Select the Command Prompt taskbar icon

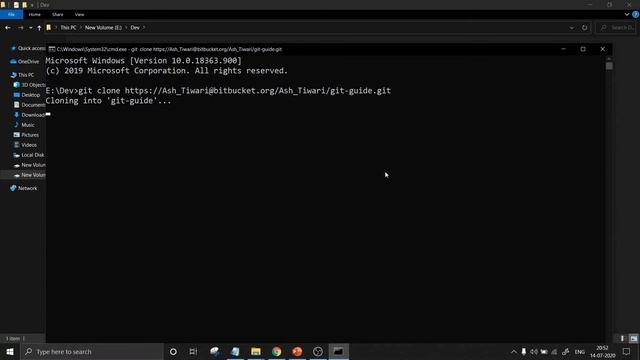(x=338, y=351)
